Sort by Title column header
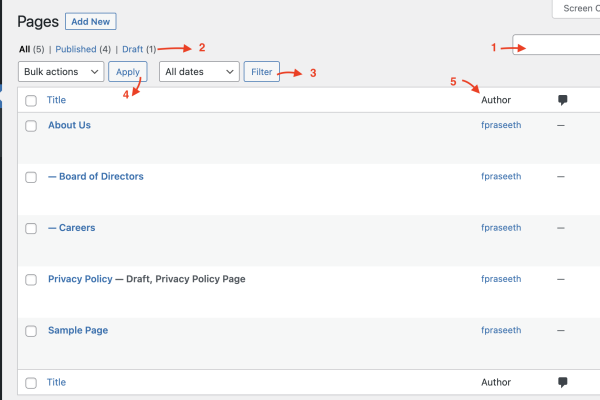 (57, 100)
